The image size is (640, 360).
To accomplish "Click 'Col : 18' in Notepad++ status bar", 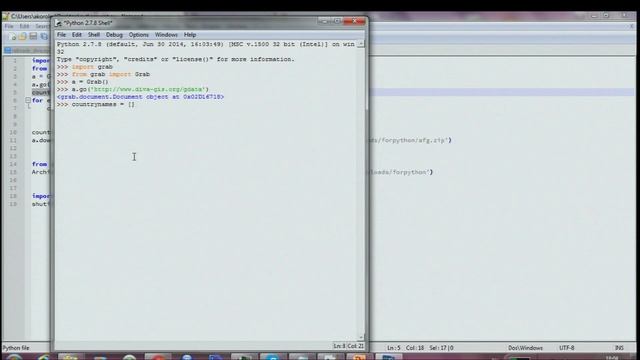I will point(415,348).
